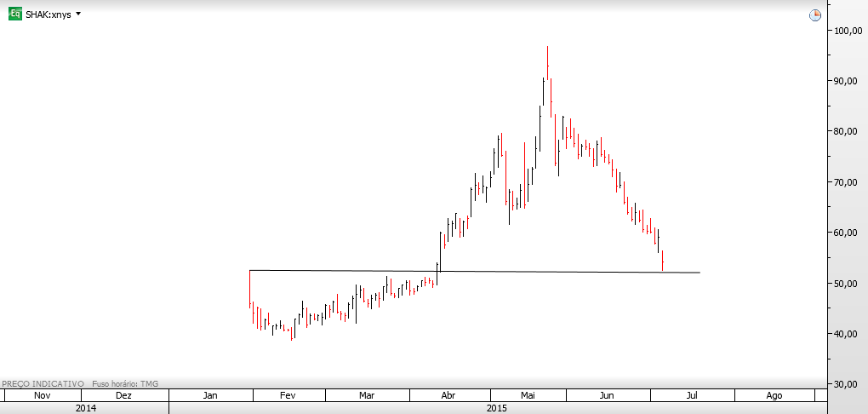Select Jun on the time axis
This screenshot has height=414, width=868.
pyautogui.click(x=608, y=395)
